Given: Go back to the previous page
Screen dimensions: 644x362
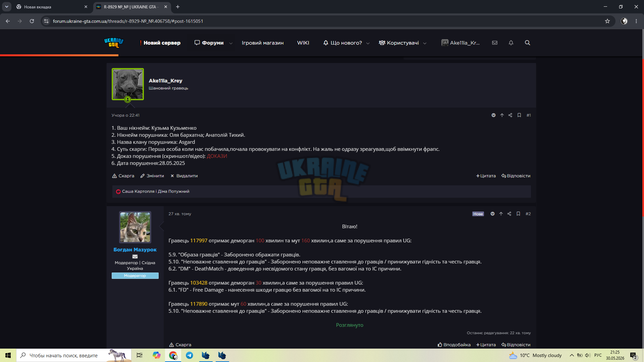Looking at the screenshot, I should pyautogui.click(x=8, y=21).
